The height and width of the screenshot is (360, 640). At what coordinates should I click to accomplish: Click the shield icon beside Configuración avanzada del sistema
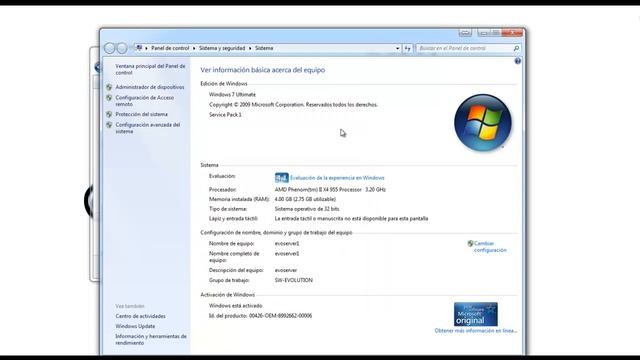coord(109,125)
